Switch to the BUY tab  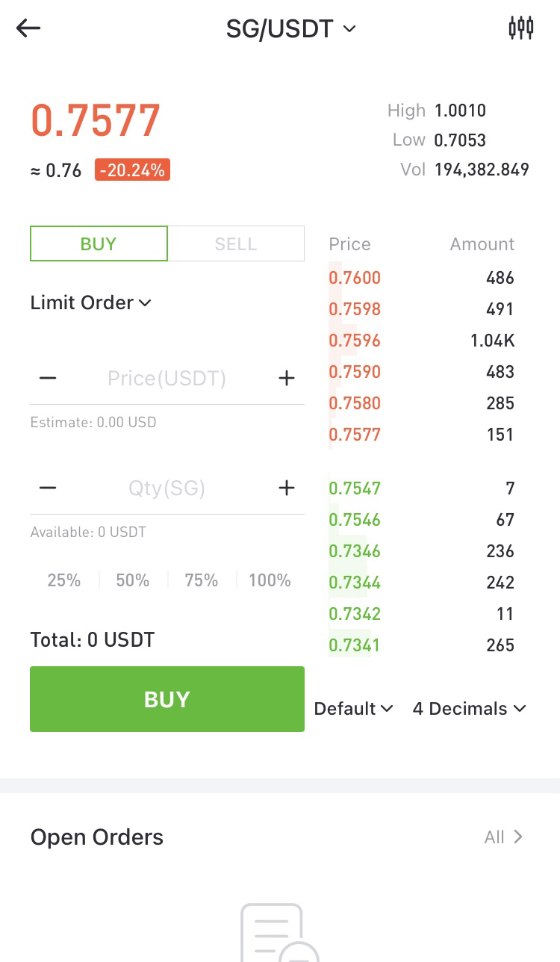click(99, 244)
